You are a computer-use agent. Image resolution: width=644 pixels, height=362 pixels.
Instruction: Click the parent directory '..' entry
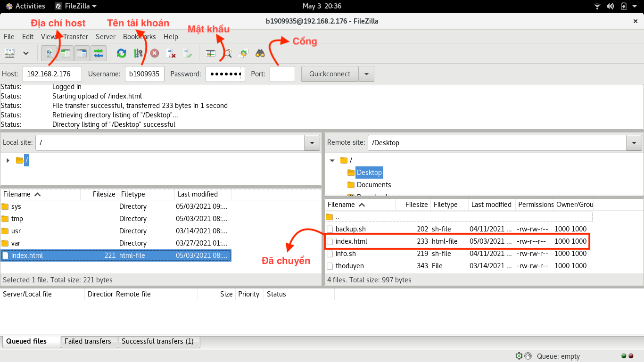click(x=459, y=217)
